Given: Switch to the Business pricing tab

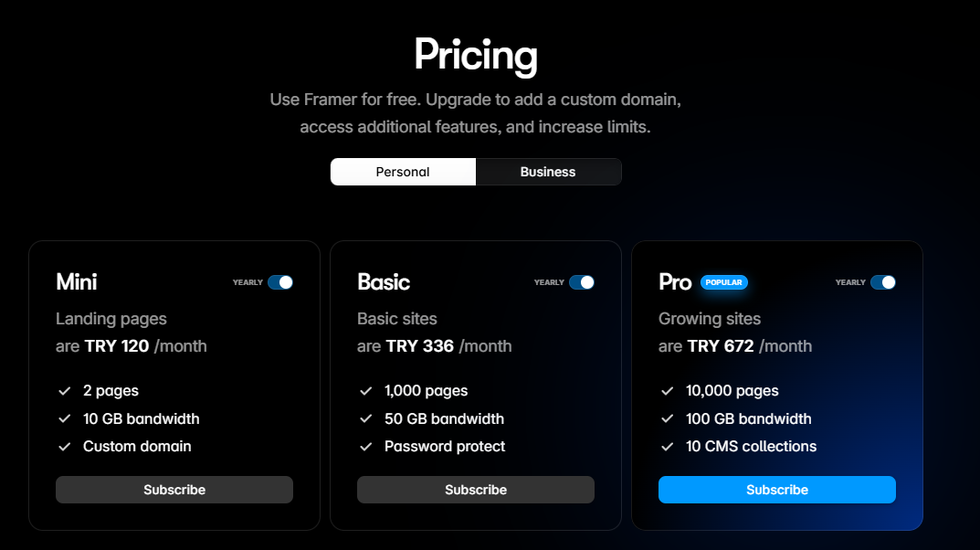Looking at the screenshot, I should [548, 172].
